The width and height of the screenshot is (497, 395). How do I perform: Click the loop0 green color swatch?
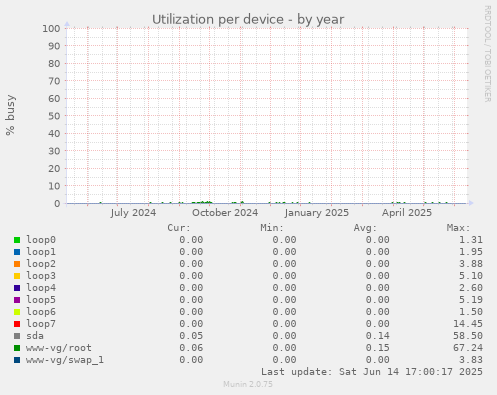[17, 240]
